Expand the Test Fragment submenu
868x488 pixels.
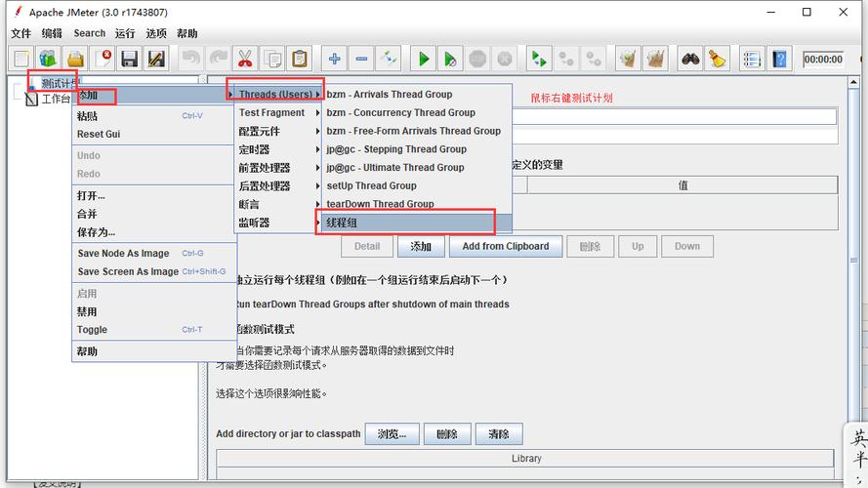(279, 113)
